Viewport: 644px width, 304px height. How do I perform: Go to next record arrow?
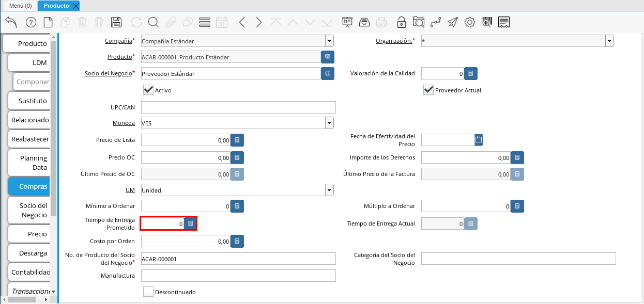[x=259, y=22]
